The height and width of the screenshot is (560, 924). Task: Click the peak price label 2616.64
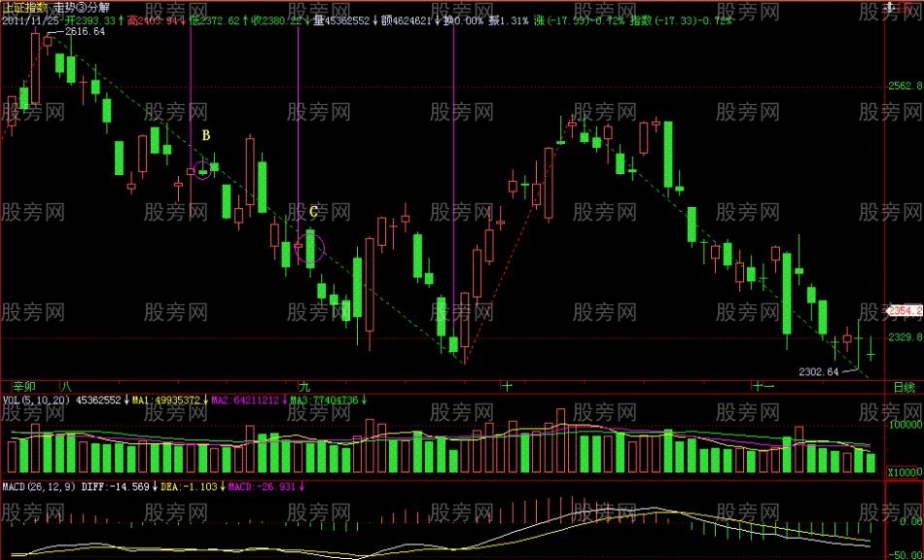tap(86, 32)
